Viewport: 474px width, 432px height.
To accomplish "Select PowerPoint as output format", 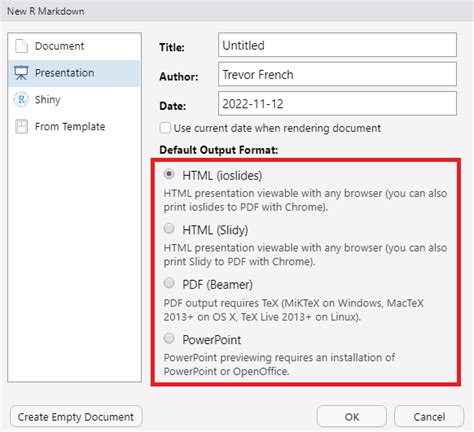I will [x=169, y=338].
